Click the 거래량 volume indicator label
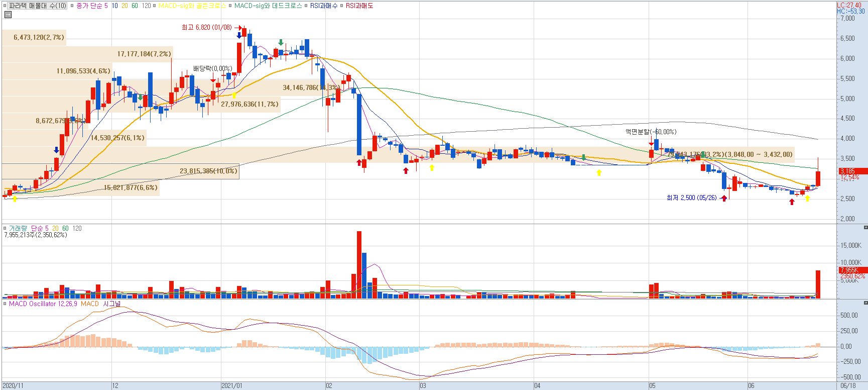 click(x=18, y=228)
